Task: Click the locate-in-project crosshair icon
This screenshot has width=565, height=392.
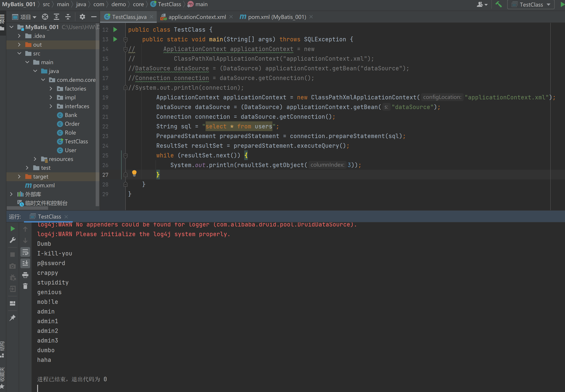Action: 45,17
